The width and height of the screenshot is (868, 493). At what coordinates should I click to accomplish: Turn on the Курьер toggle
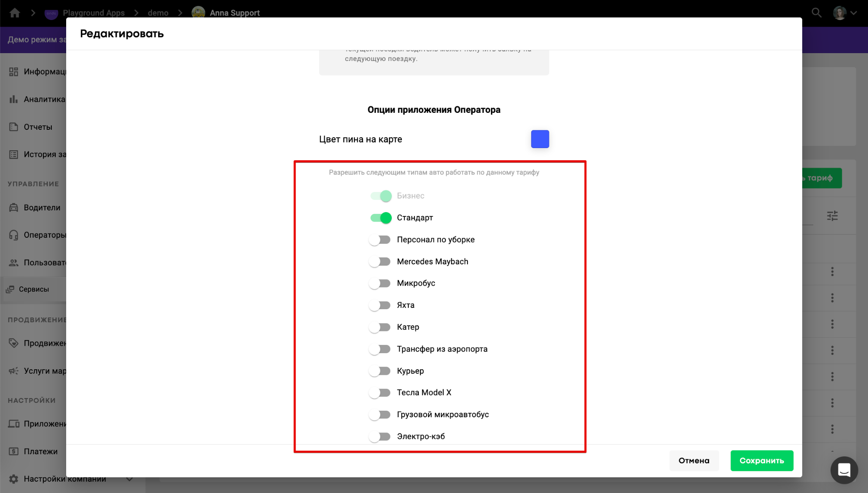point(380,371)
